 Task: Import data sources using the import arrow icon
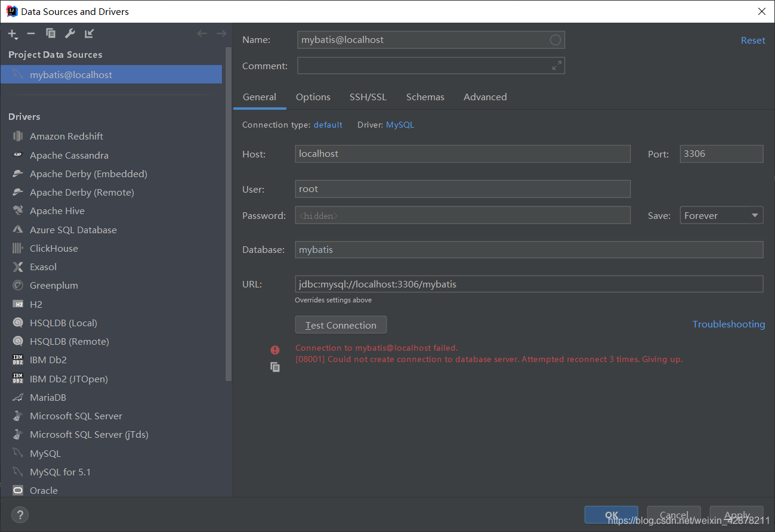click(89, 33)
